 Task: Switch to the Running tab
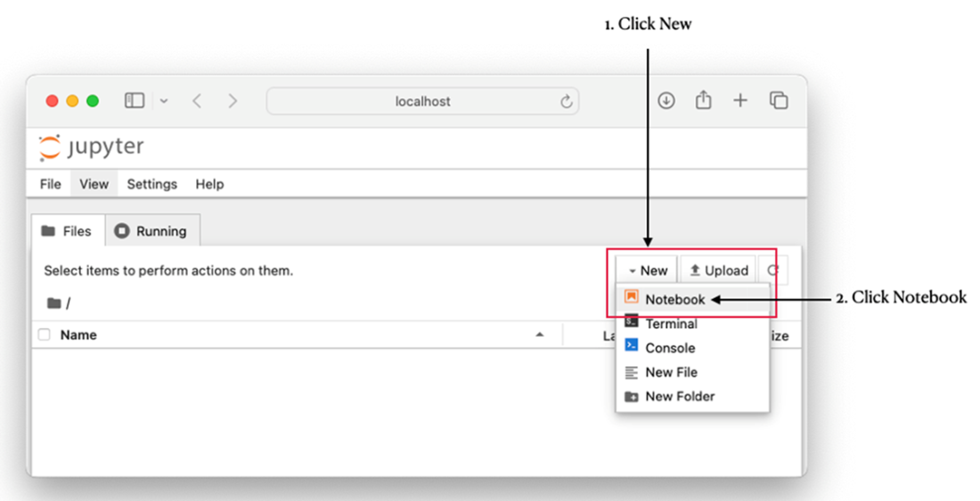tap(151, 231)
